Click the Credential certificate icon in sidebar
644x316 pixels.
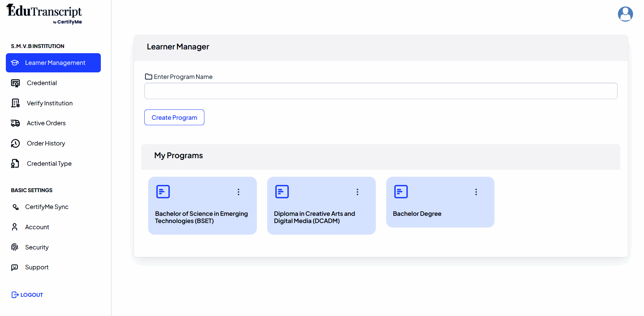[15, 83]
